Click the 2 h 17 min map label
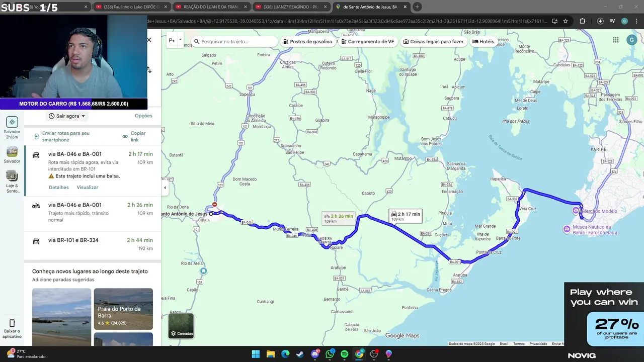This screenshot has width=644, height=362. (x=406, y=216)
